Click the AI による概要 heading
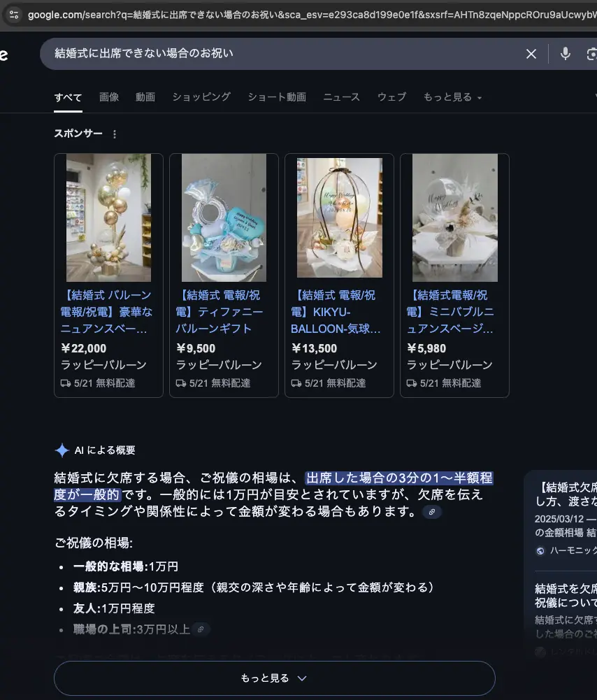The width and height of the screenshot is (597, 700). [105, 450]
